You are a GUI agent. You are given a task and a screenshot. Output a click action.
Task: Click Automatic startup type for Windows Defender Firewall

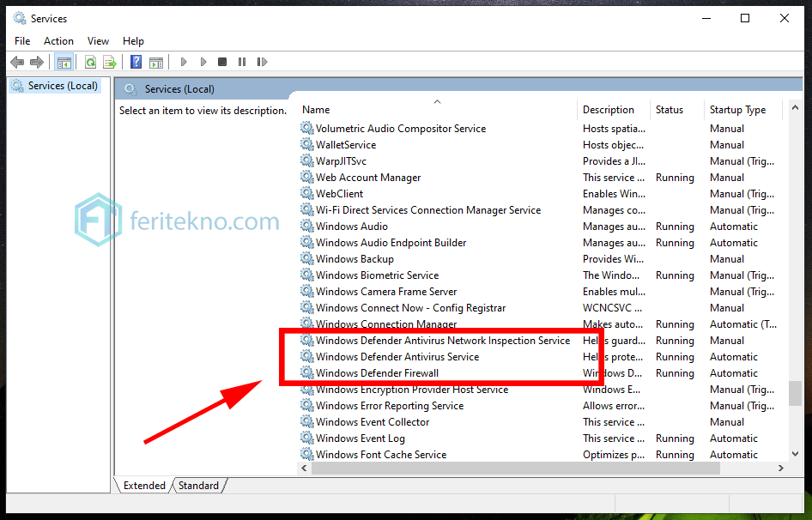click(733, 373)
